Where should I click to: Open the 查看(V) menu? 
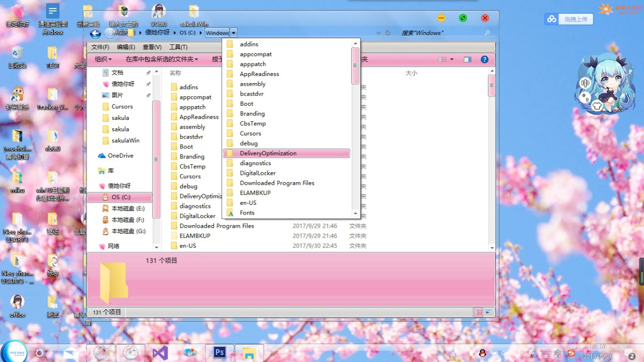click(152, 47)
